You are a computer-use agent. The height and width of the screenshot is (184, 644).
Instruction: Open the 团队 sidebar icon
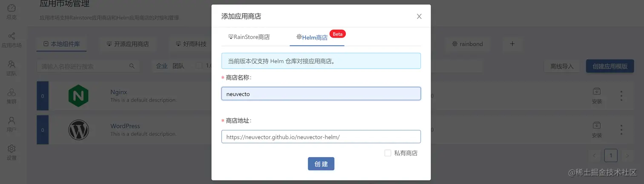(11, 64)
